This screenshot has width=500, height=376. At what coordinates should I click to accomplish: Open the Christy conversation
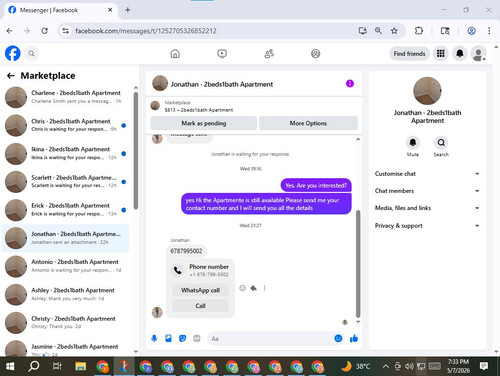pyautogui.click(x=65, y=322)
